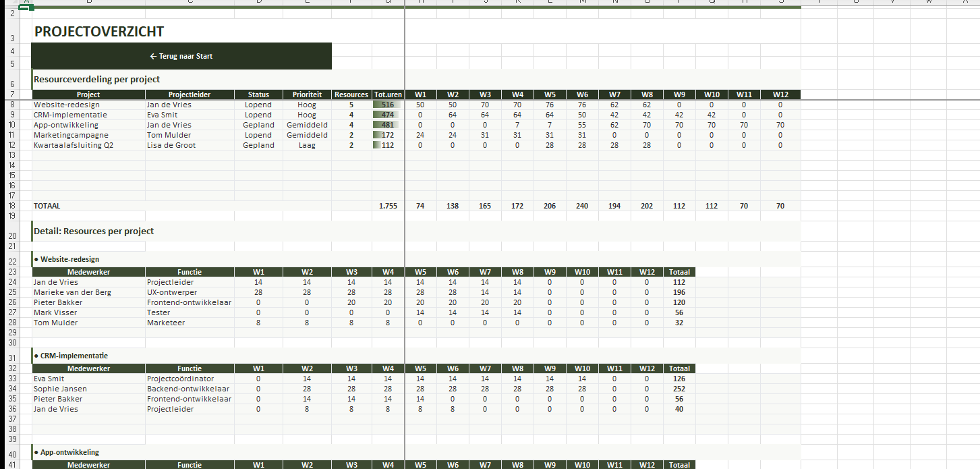The image size is (980, 469).
Task: Click the App-ontwikkeling detail section heading
Action: tap(69, 452)
